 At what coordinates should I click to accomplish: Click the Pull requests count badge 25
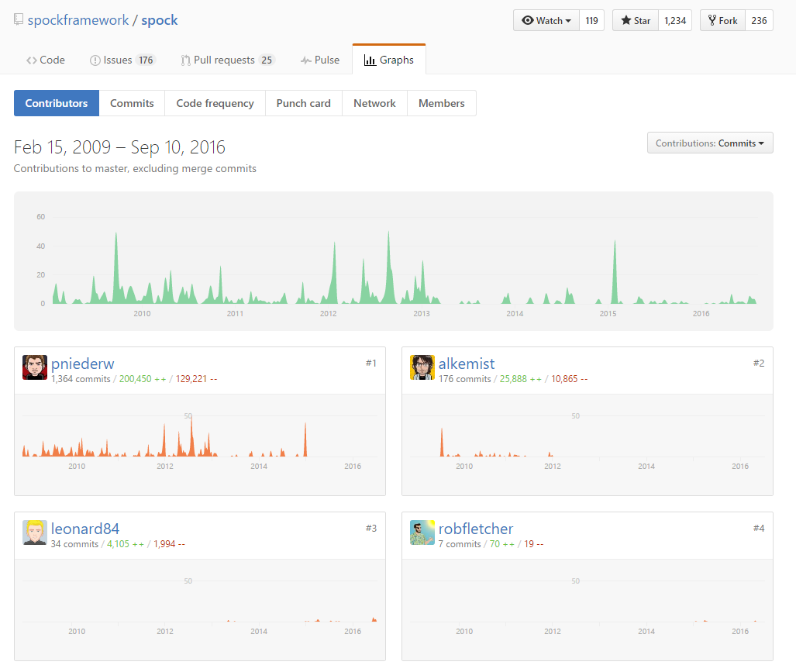[267, 60]
